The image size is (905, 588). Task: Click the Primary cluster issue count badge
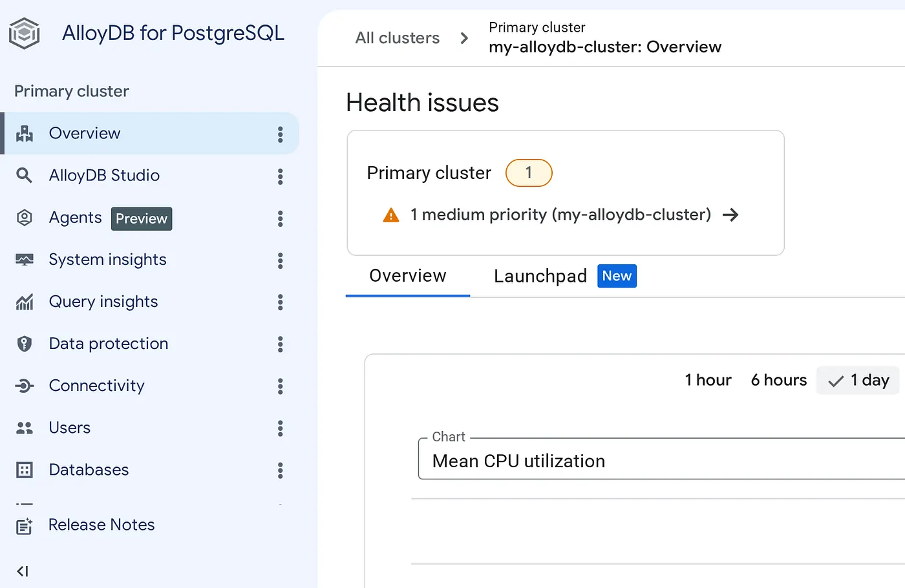[x=529, y=173]
